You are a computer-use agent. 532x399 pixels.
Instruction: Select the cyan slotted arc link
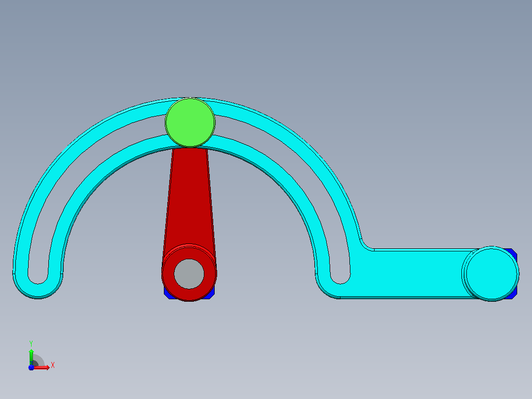[x=407, y=274]
